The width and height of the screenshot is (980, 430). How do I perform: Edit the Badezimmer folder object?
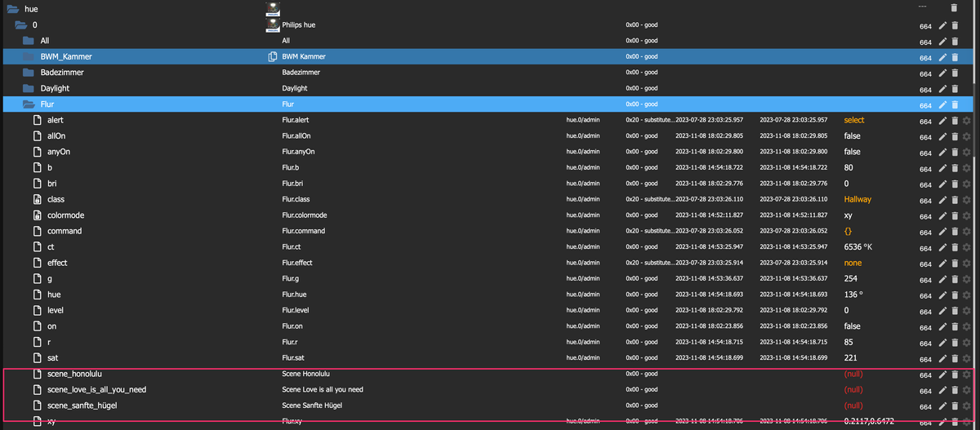pyautogui.click(x=942, y=73)
